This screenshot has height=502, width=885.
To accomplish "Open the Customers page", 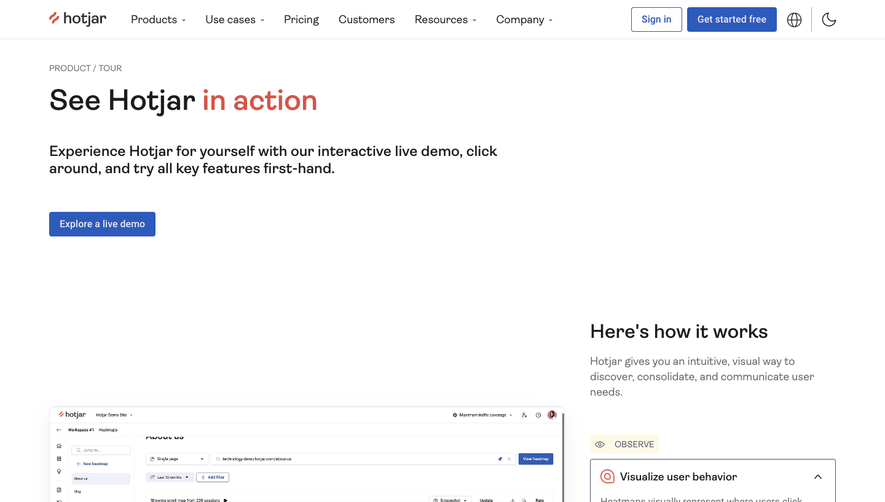I will (x=366, y=20).
